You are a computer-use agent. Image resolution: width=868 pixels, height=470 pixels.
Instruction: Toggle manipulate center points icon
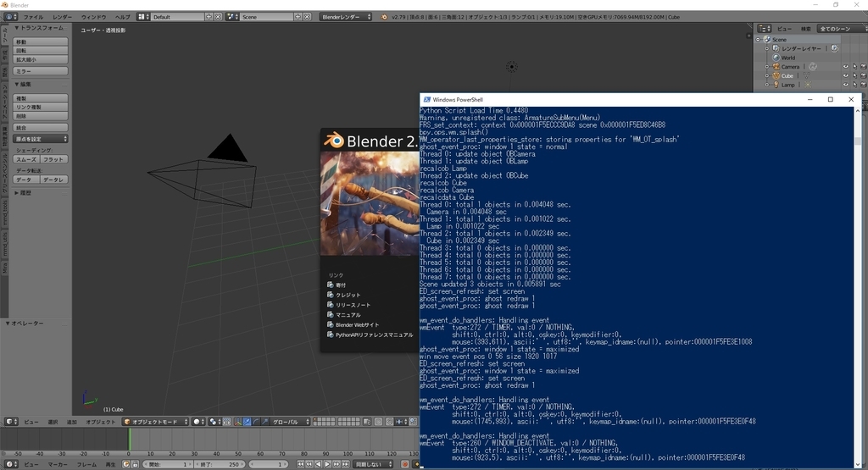pyautogui.click(x=227, y=422)
